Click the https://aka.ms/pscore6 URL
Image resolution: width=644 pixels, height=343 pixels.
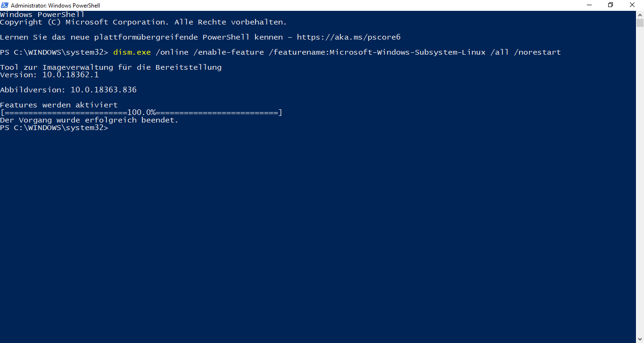point(348,37)
